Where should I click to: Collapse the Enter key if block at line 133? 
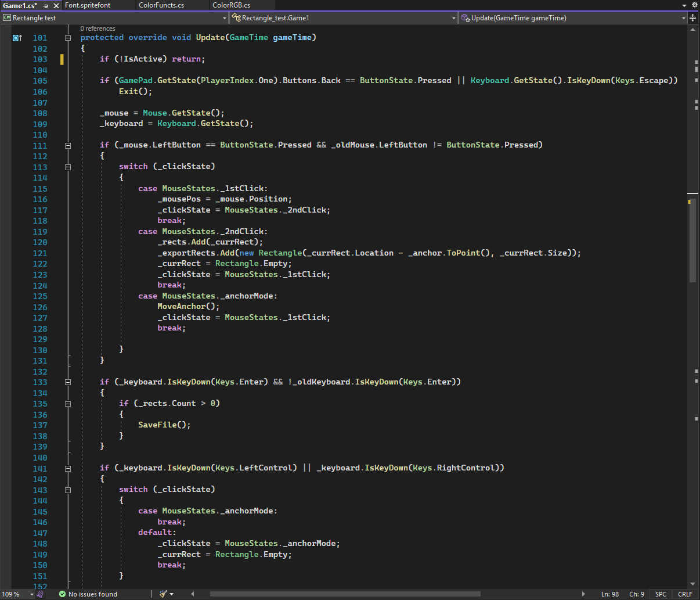(68, 382)
